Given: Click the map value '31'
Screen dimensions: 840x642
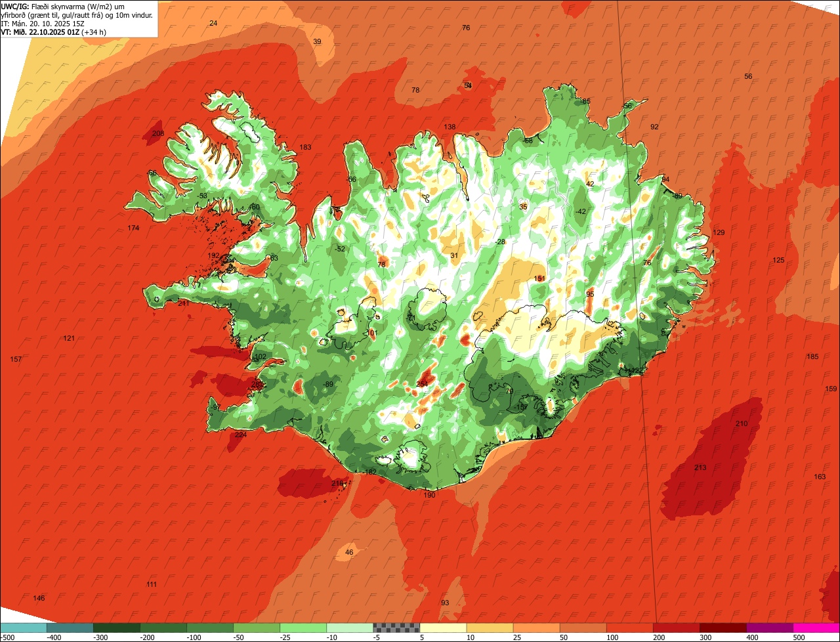Looking at the screenshot, I should [454, 255].
